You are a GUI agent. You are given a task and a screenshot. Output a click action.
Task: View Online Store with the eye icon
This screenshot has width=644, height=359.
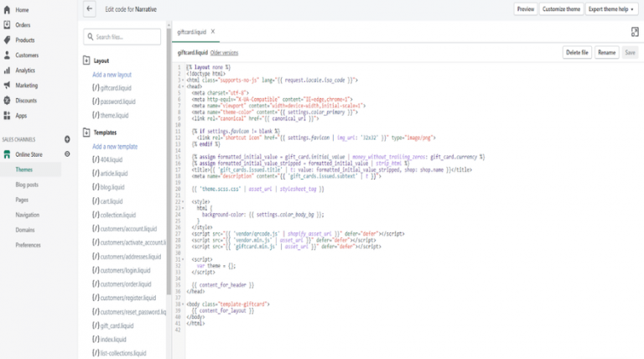tap(65, 154)
